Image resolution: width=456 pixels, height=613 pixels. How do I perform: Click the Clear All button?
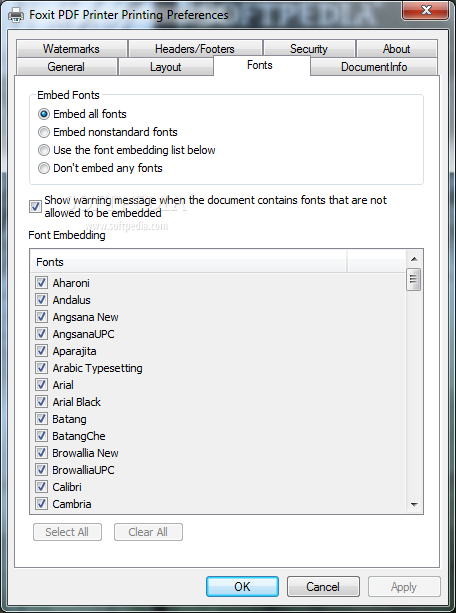[x=148, y=532]
